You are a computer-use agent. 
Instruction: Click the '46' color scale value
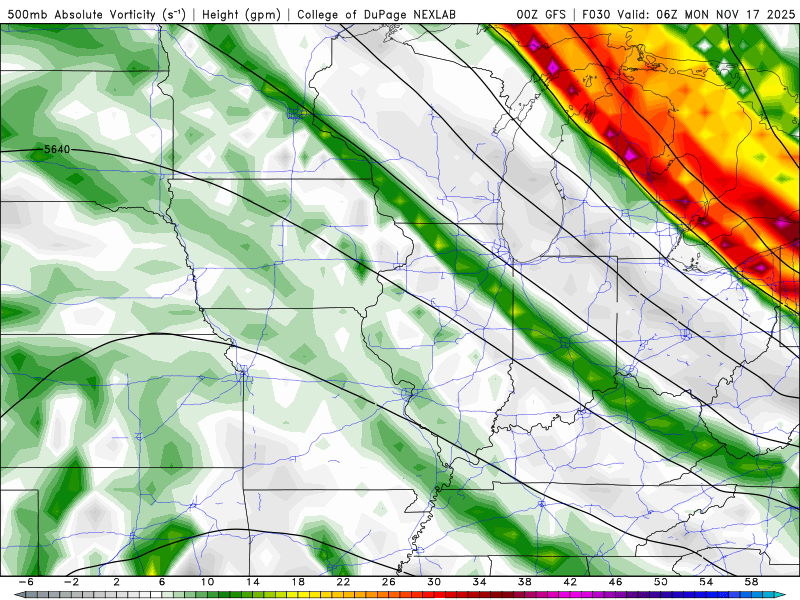[616, 582]
